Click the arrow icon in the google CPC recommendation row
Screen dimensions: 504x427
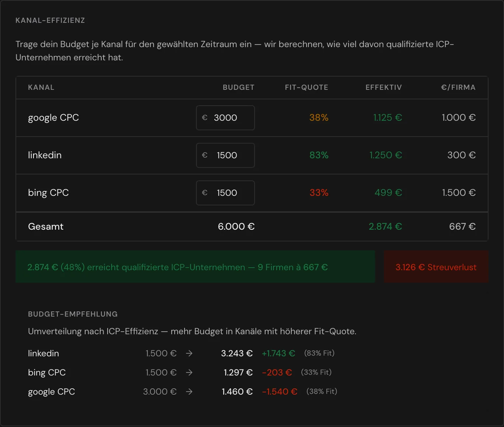click(x=189, y=392)
